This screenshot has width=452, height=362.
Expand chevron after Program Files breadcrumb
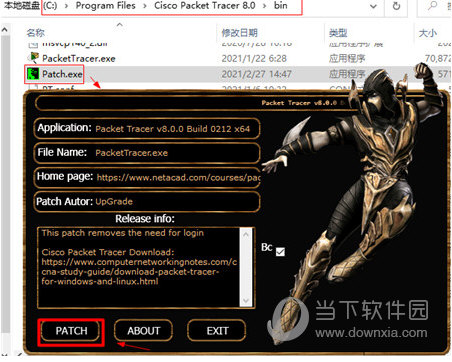click(x=145, y=6)
